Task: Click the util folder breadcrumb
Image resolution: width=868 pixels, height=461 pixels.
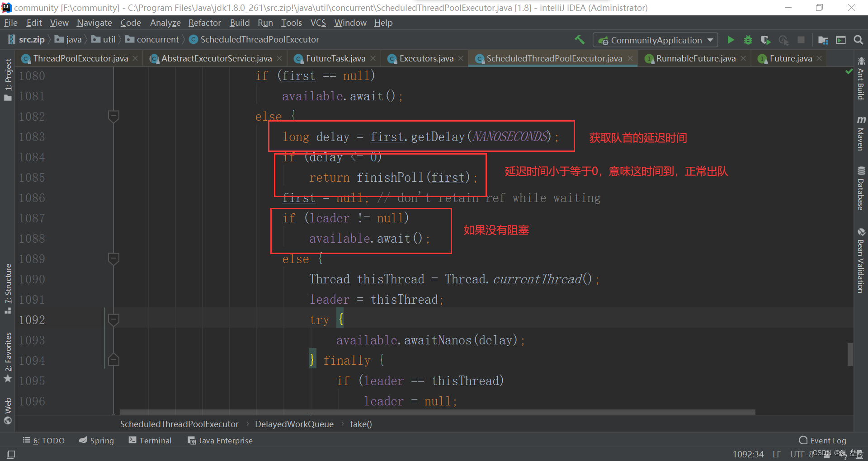Action: [104, 40]
